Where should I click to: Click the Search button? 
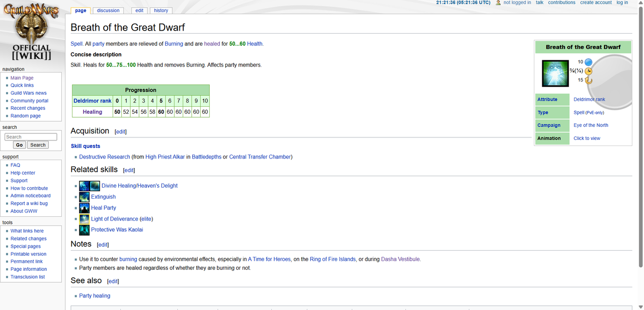point(38,145)
